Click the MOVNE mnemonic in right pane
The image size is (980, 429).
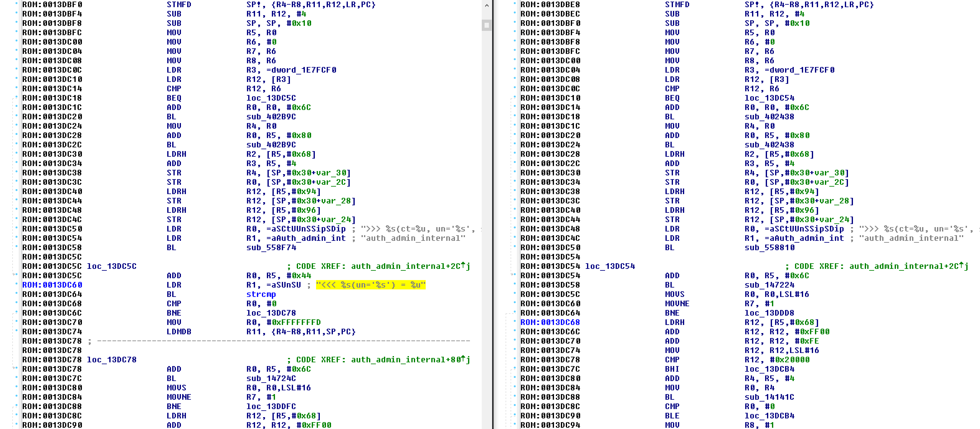click(x=677, y=304)
